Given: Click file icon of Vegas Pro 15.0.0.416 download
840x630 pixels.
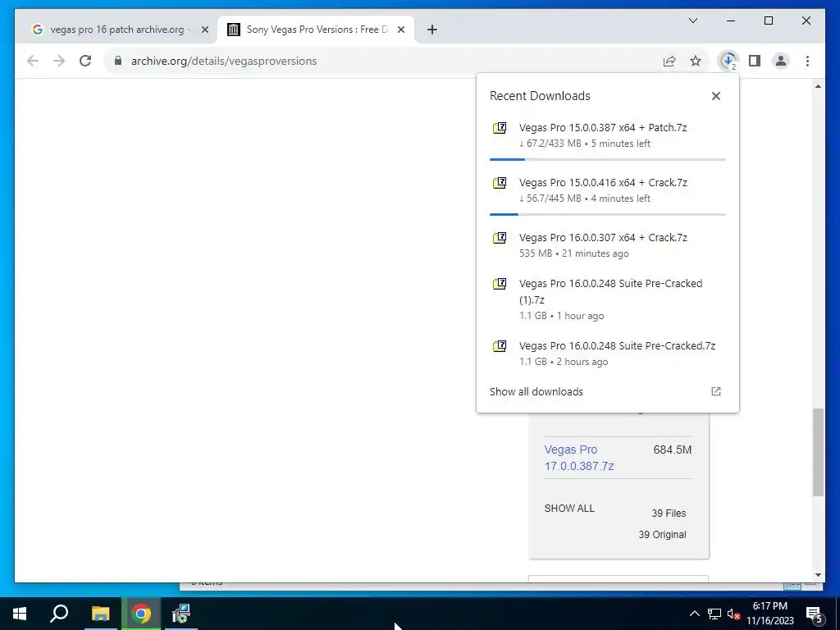Looking at the screenshot, I should (x=500, y=183).
